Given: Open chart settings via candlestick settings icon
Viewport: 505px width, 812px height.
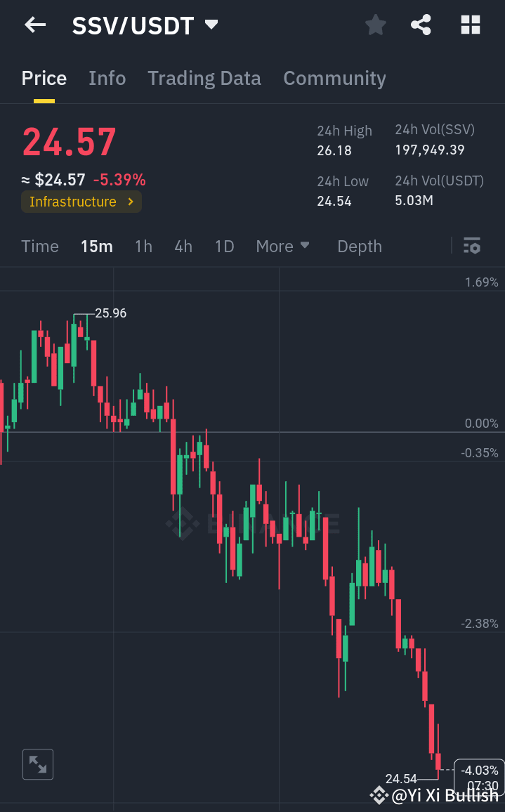Looking at the screenshot, I should click(471, 246).
